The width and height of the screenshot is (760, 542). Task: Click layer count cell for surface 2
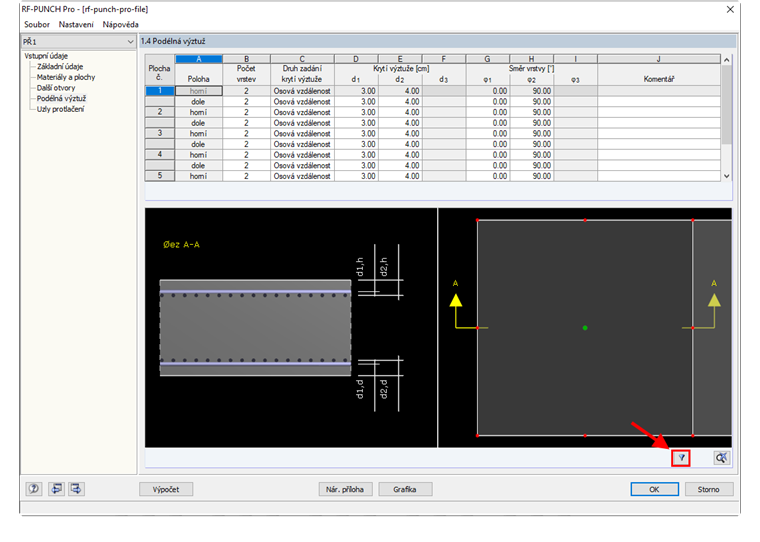point(246,112)
